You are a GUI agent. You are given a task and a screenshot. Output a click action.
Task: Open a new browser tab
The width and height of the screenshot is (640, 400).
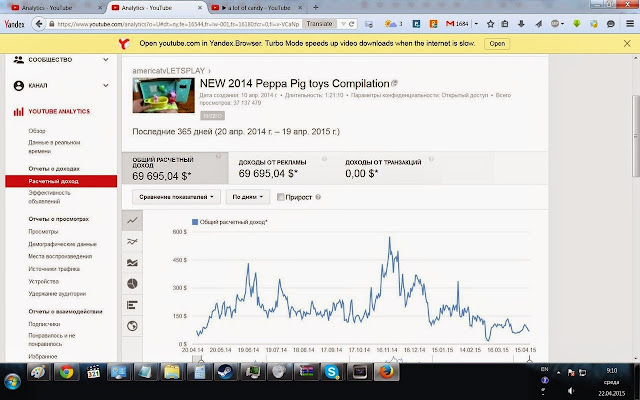coord(316,7)
